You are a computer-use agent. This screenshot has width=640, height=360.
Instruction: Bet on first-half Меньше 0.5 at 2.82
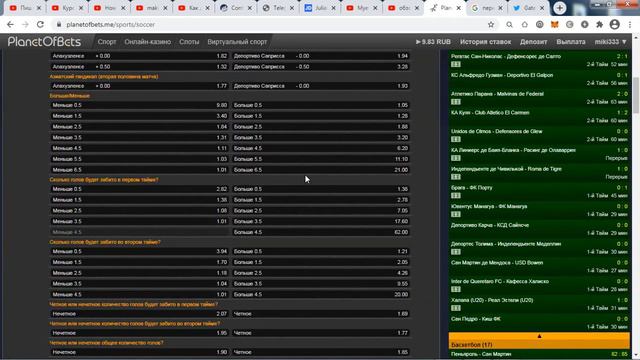point(139,189)
